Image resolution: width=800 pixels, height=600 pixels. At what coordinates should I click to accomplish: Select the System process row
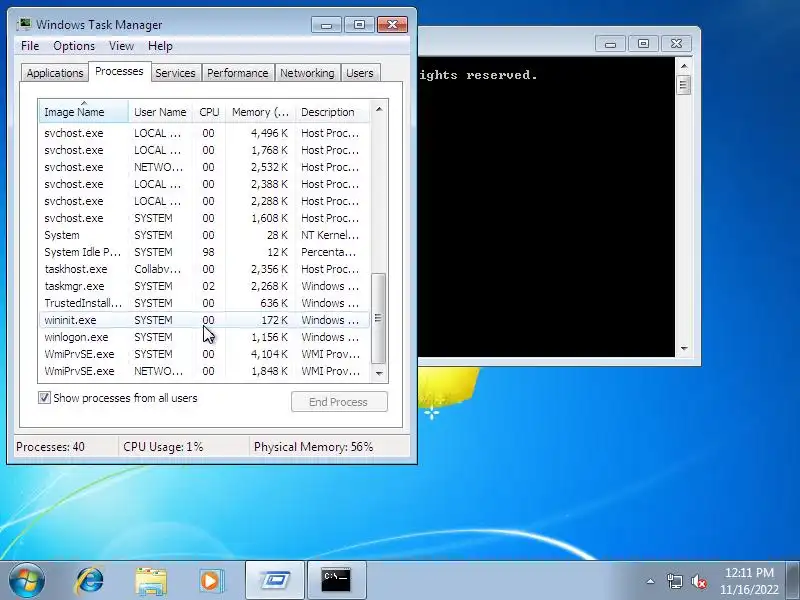(x=204, y=235)
